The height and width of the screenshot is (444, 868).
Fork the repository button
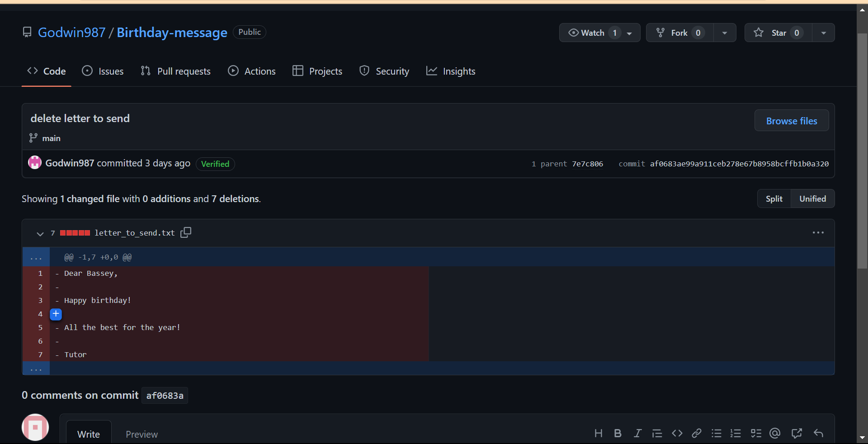pyautogui.click(x=680, y=33)
